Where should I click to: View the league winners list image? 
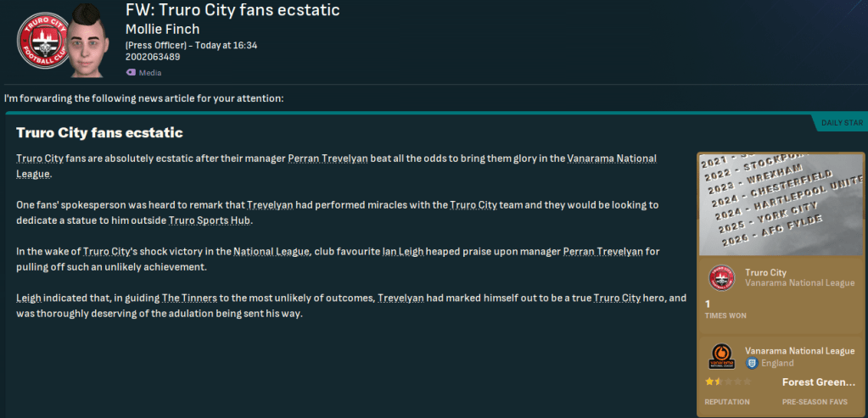click(781, 203)
